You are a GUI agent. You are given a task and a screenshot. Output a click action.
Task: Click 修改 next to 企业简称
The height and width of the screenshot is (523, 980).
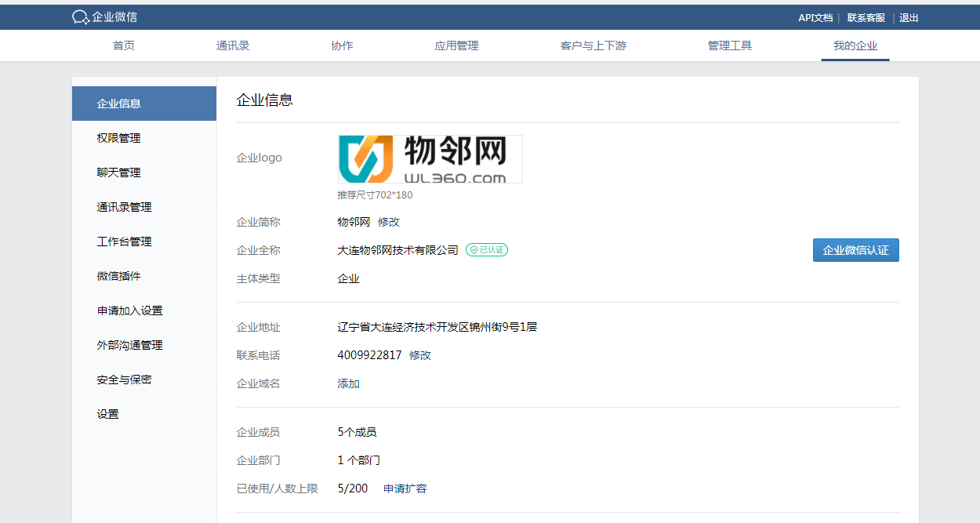389,222
